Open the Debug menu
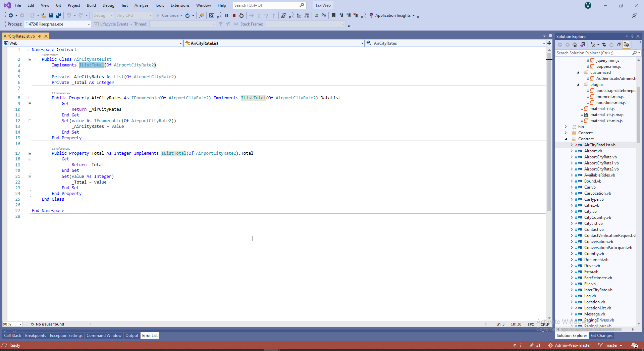 click(x=108, y=5)
